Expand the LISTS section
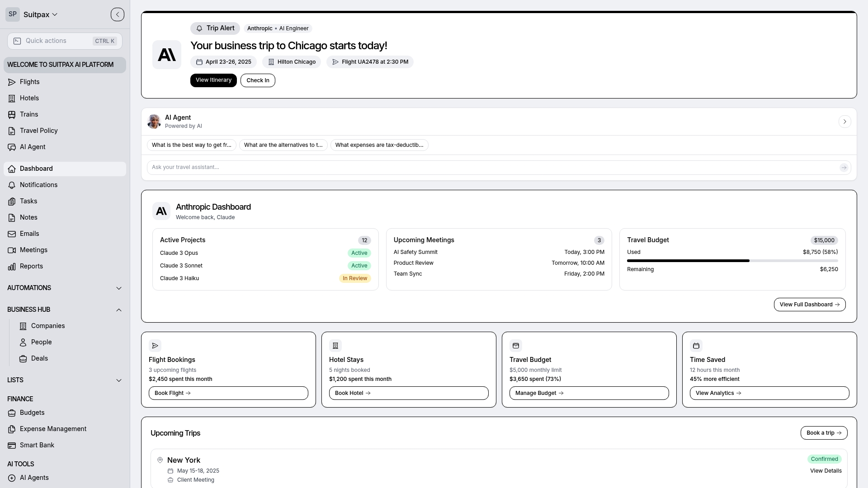 (x=65, y=380)
